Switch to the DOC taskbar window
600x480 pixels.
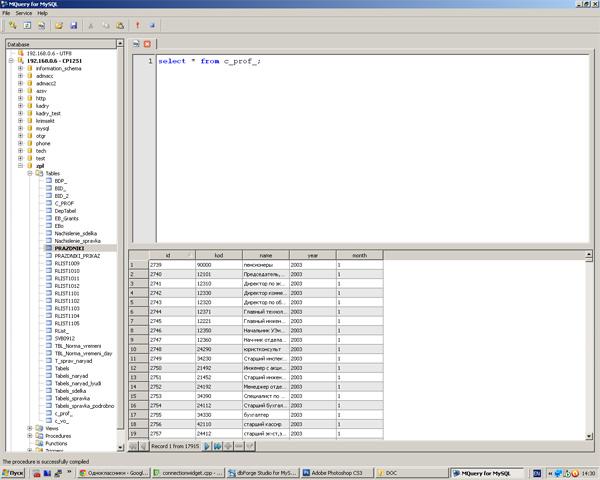411,473
